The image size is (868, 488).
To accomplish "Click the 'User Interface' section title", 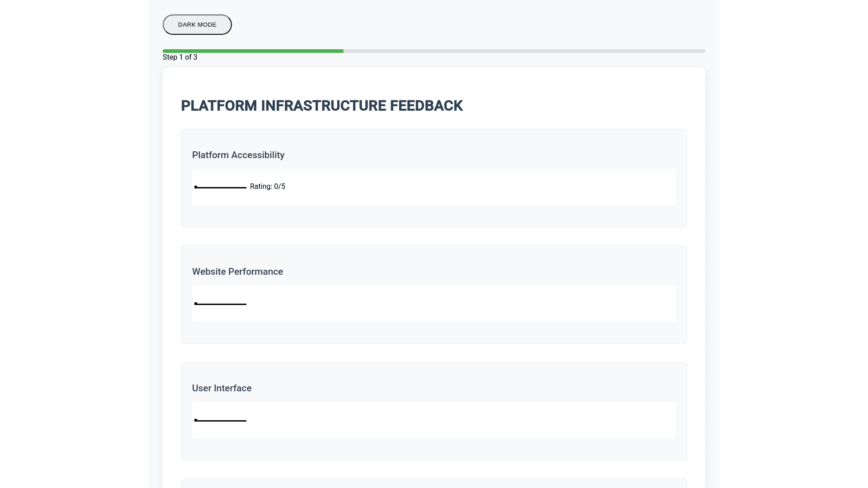I will click(222, 388).
